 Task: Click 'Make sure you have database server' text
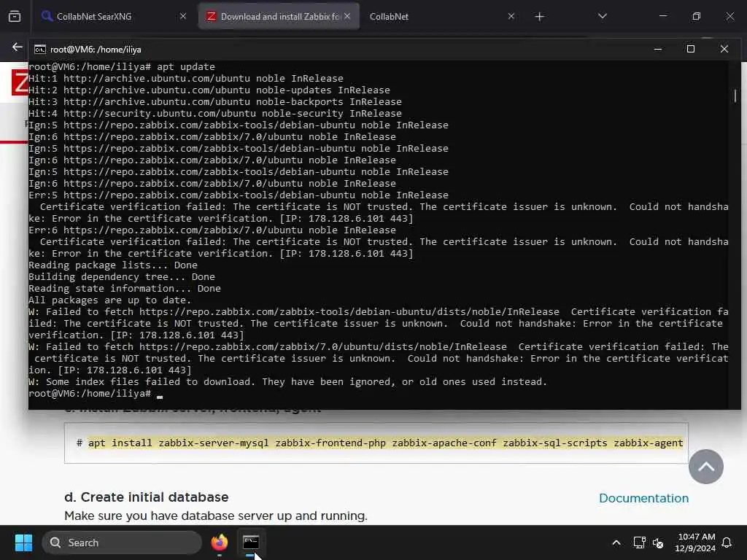pyautogui.click(x=216, y=516)
